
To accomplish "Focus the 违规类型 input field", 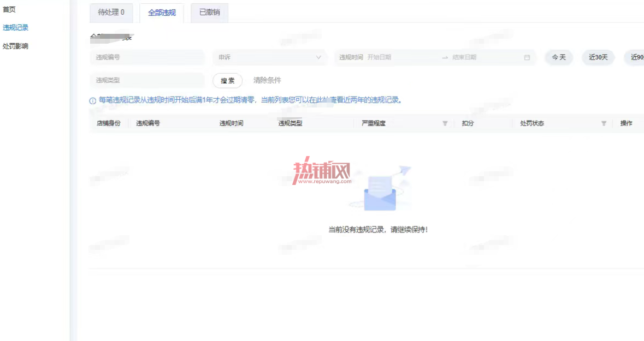I will tap(147, 80).
